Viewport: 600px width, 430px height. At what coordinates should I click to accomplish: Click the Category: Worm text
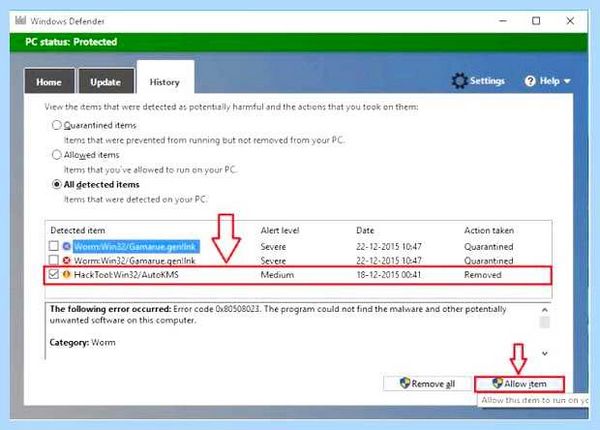[x=82, y=342]
